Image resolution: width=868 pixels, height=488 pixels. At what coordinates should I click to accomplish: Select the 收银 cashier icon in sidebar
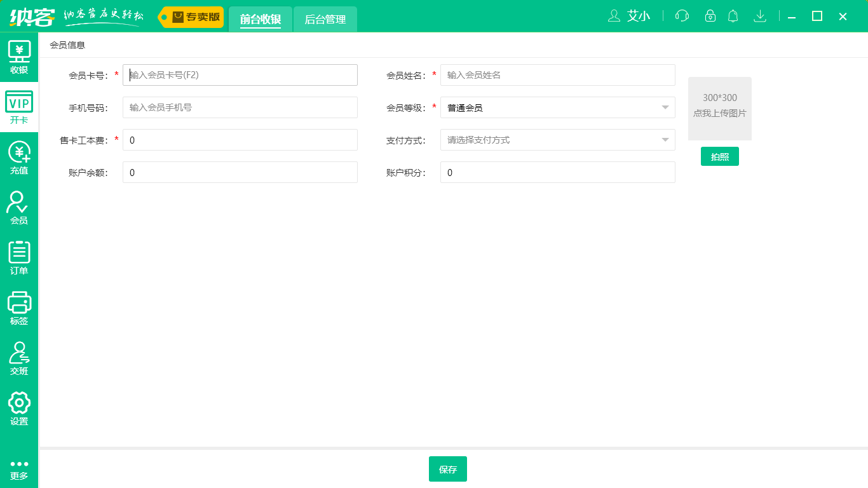pos(19,56)
